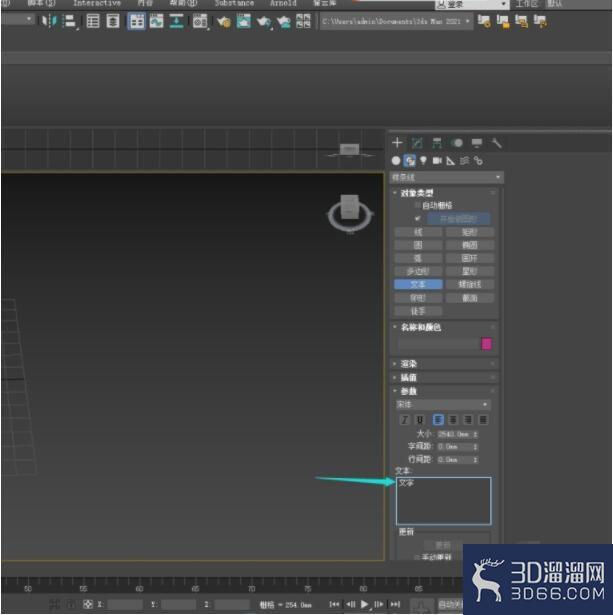The width and height of the screenshot is (613, 615).
Task: Switch to the Display panel tab
Action: point(477,143)
